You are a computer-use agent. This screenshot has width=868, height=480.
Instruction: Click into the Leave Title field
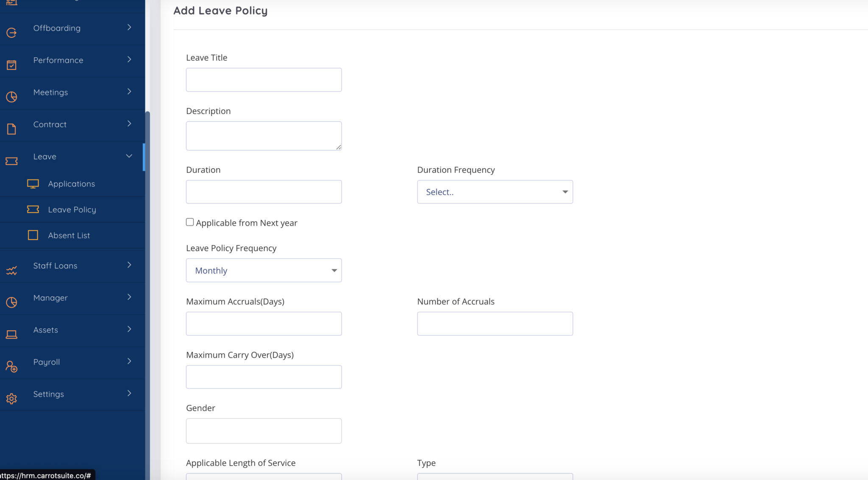tap(264, 80)
